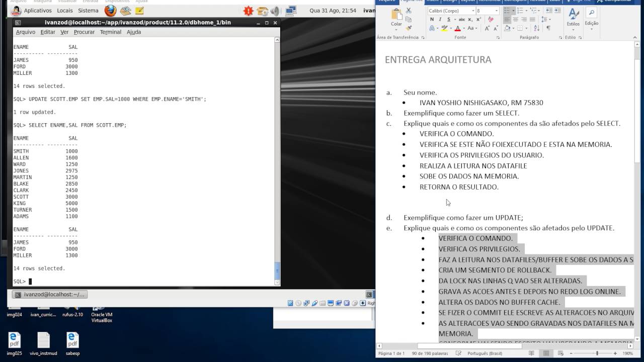Screen dimensions: 644x362
Task: Open the Área de Transferência dialog launcher
Action: 423,38
